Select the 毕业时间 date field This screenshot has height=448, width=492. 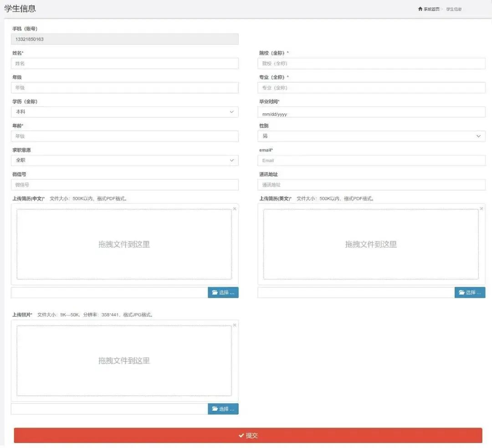point(371,112)
